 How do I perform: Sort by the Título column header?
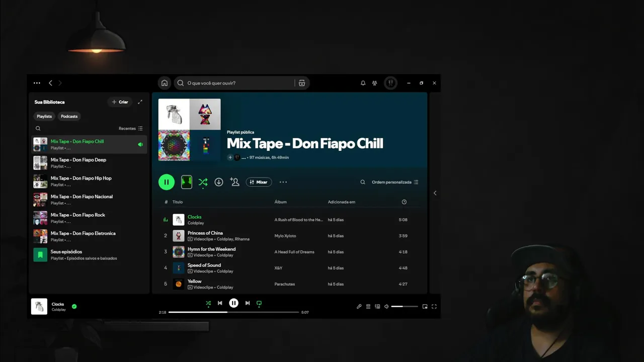pos(178,202)
